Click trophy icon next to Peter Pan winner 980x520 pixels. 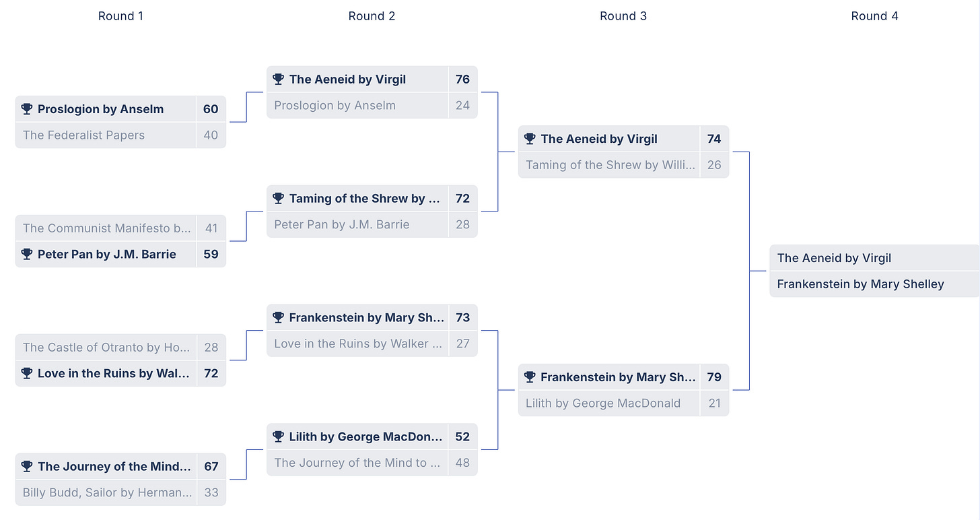(27, 254)
